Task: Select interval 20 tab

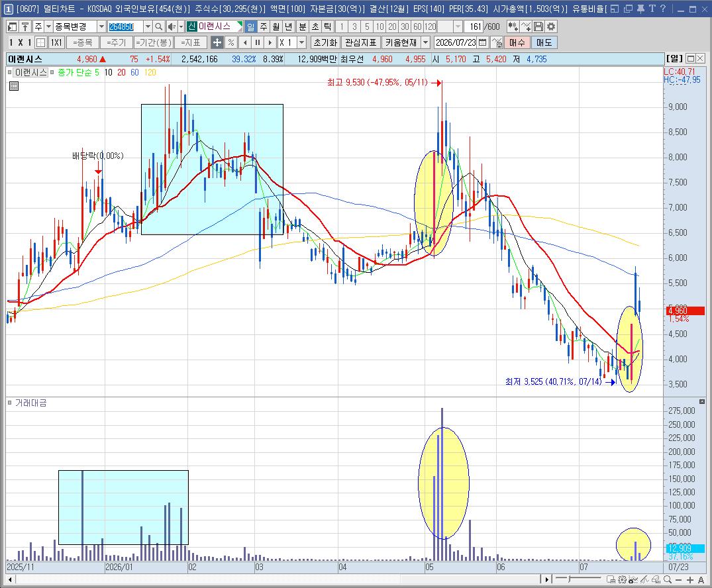Action: pos(392,26)
